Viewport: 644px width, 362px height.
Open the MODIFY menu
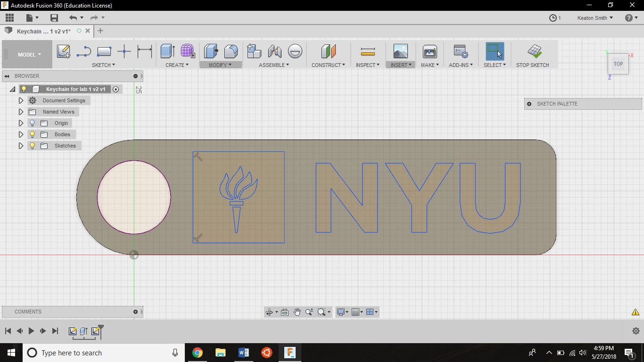click(220, 65)
